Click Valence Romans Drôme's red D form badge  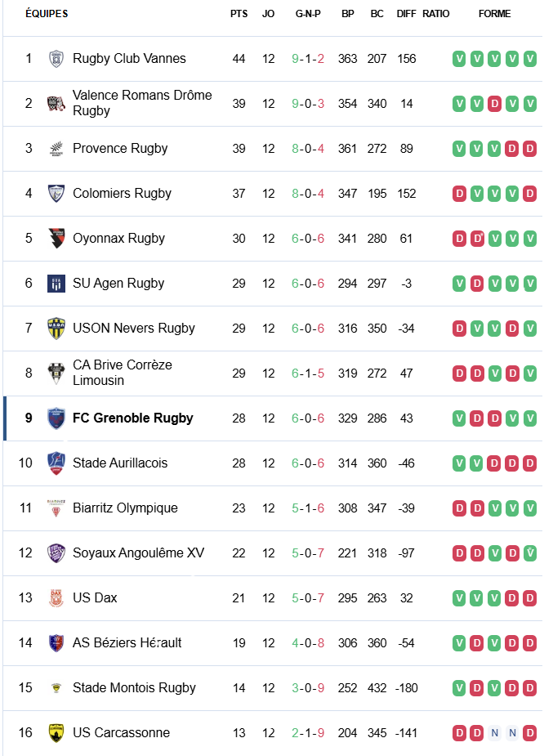pos(494,104)
